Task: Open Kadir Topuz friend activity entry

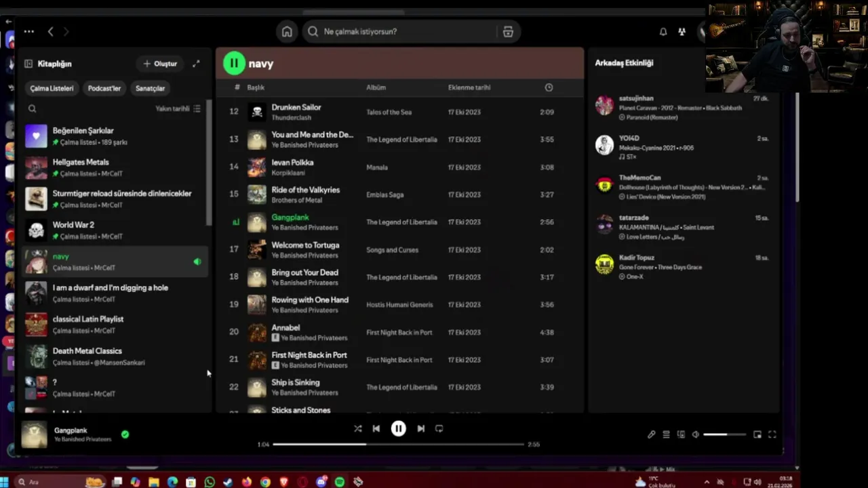Action: pyautogui.click(x=684, y=267)
